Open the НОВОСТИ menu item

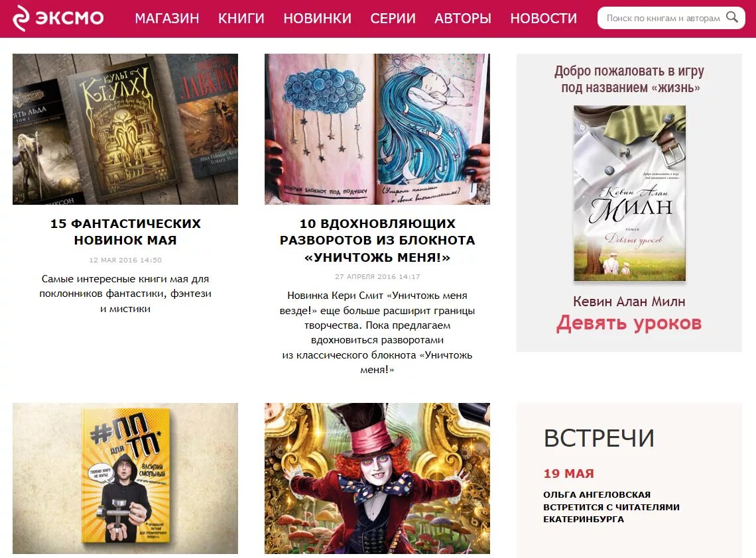pos(543,19)
